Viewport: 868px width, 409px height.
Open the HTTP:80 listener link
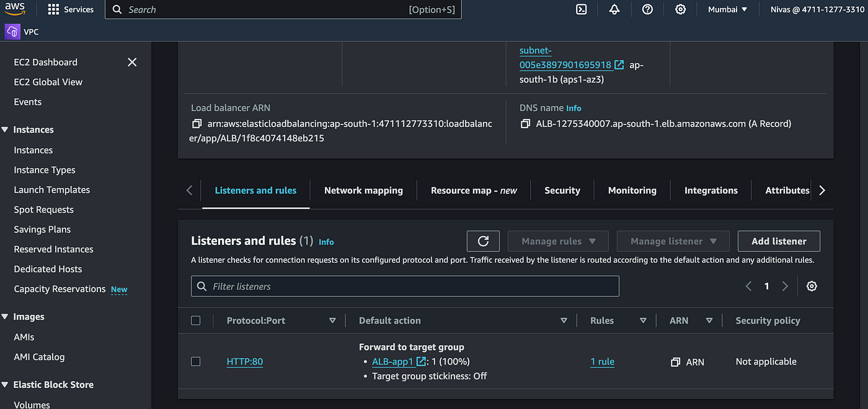click(x=245, y=361)
